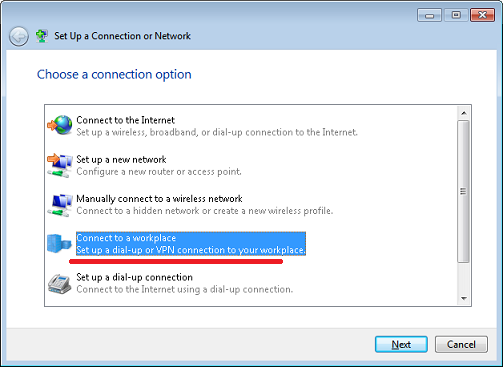Minimize the wizard window
This screenshot has width=503, height=367.
(429, 15)
